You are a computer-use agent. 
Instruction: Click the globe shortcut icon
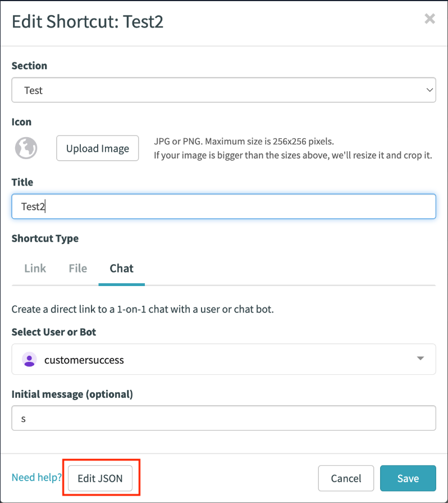[x=26, y=148]
